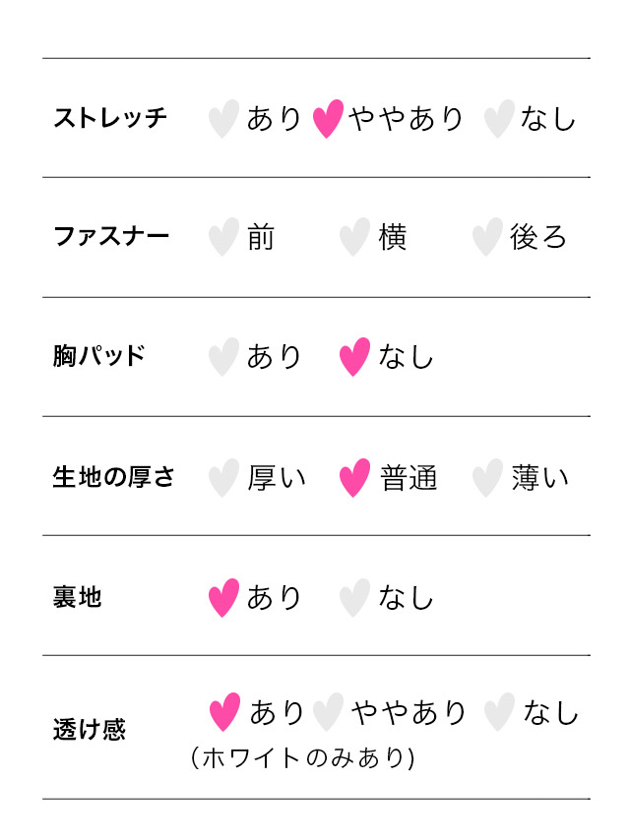The width and height of the screenshot is (630, 840).
Task: Click the gray heart beside あり in 胸パッド row
Action: tap(224, 356)
